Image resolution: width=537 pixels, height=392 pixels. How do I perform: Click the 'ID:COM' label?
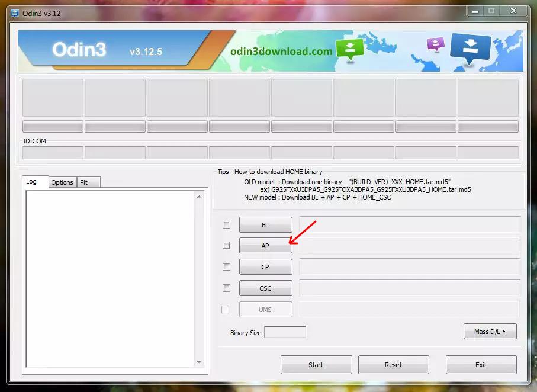(x=34, y=141)
